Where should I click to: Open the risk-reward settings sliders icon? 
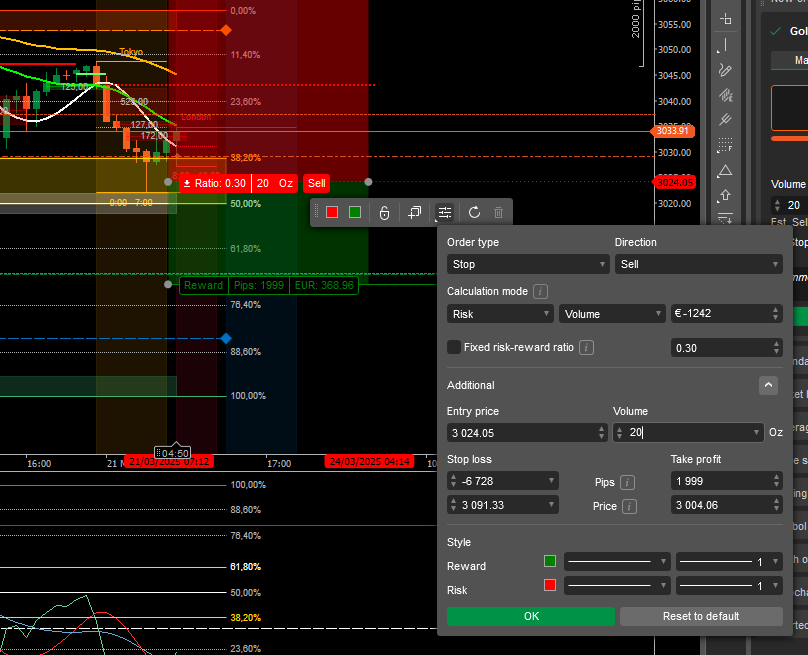coord(445,212)
